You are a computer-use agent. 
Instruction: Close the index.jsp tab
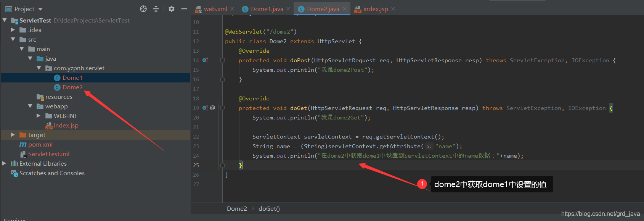[x=393, y=9]
